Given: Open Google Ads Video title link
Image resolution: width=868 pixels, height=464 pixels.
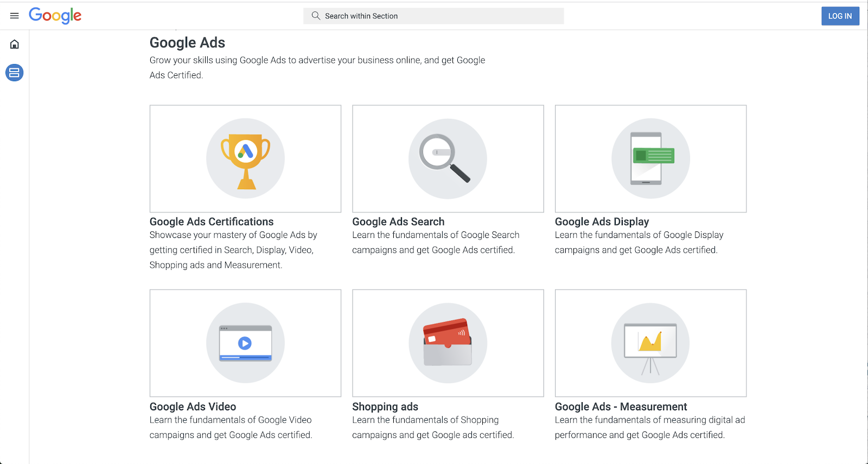Looking at the screenshot, I should click(193, 407).
